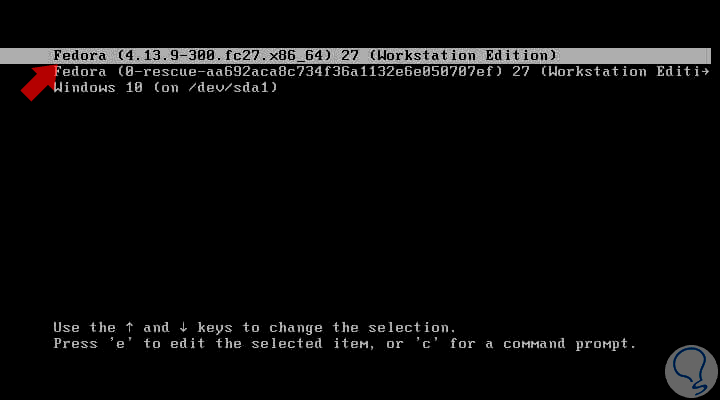Click the number 27 in the highlighted entry
720x400 pixels.
350,56
